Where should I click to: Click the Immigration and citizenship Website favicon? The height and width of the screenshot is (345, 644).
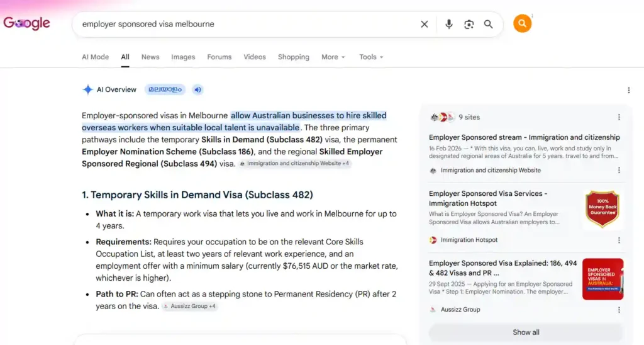click(x=433, y=171)
